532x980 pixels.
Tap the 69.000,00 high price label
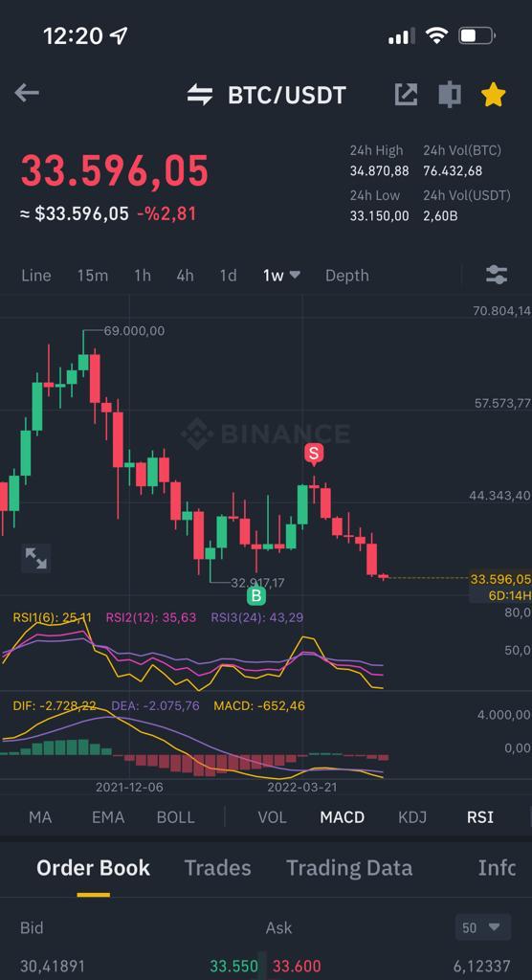coord(134,330)
